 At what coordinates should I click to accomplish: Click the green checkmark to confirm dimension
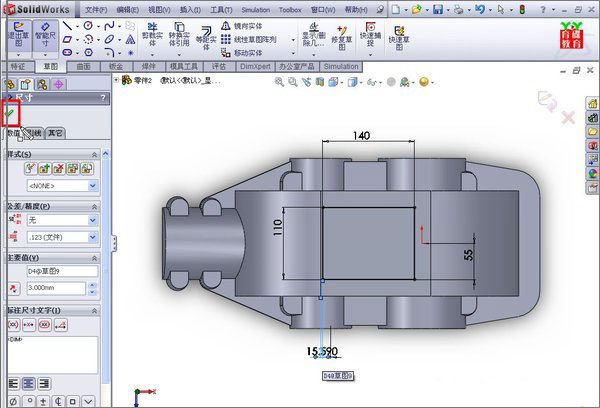pyautogui.click(x=11, y=115)
